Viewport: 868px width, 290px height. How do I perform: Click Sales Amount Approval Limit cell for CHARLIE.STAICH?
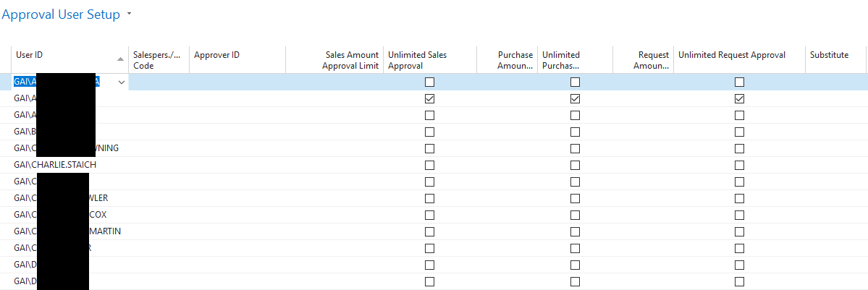[334, 165]
